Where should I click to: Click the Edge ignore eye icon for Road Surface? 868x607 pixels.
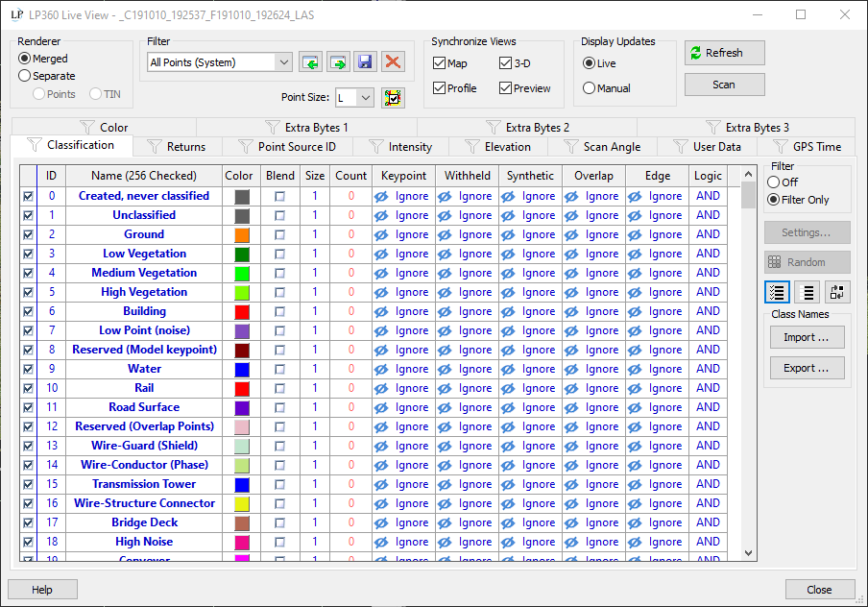635,407
